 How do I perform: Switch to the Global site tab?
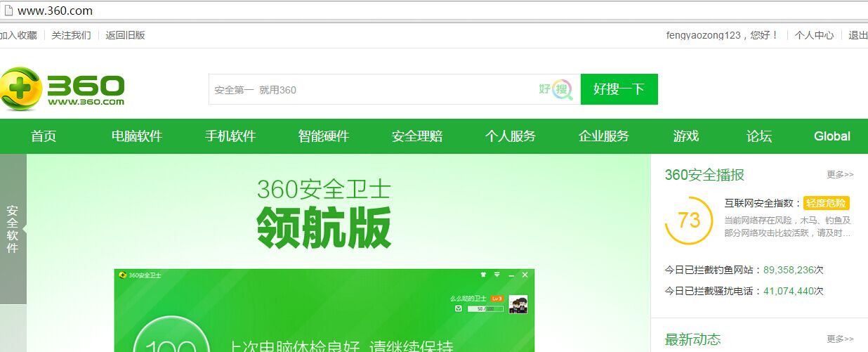click(832, 136)
